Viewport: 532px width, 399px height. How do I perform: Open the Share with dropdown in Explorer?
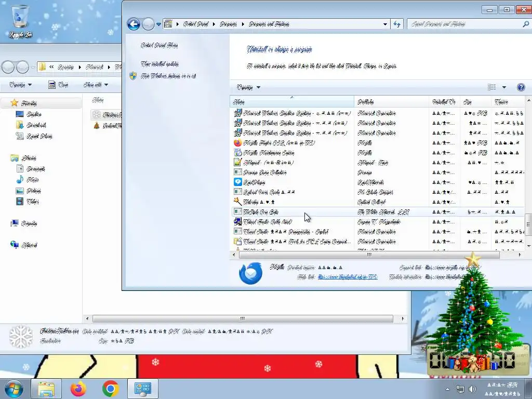[x=96, y=85]
